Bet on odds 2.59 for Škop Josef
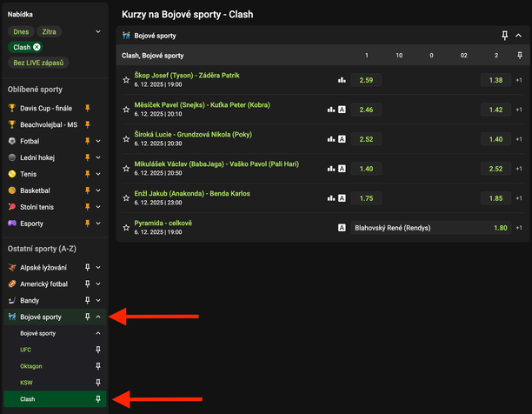Viewport: 532px width, 414px height. [366, 80]
